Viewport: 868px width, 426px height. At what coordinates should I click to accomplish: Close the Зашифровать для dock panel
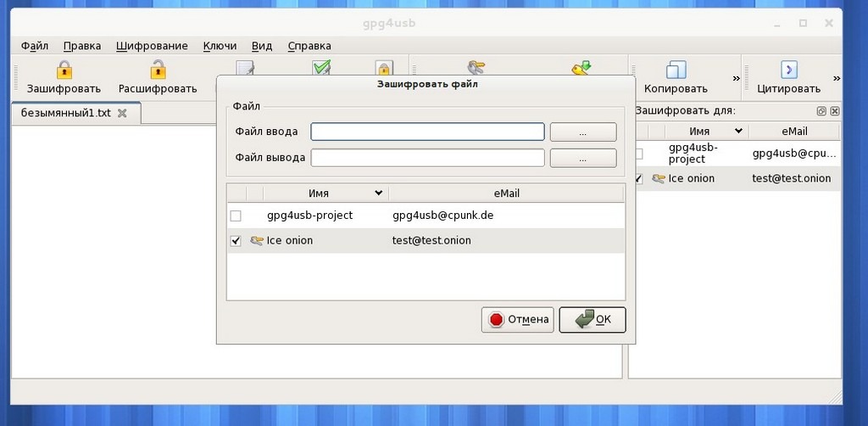click(835, 111)
